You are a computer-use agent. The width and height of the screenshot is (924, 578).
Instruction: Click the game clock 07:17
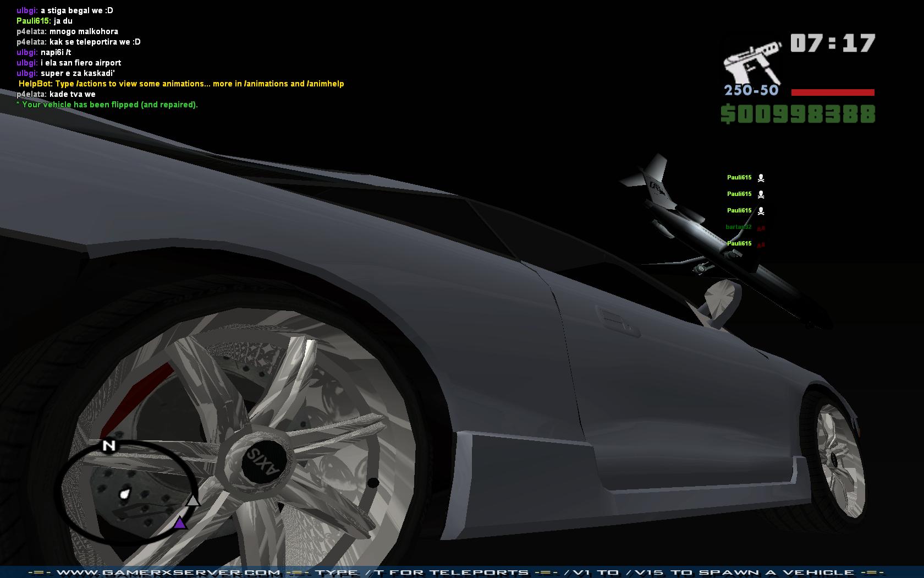coord(833,43)
